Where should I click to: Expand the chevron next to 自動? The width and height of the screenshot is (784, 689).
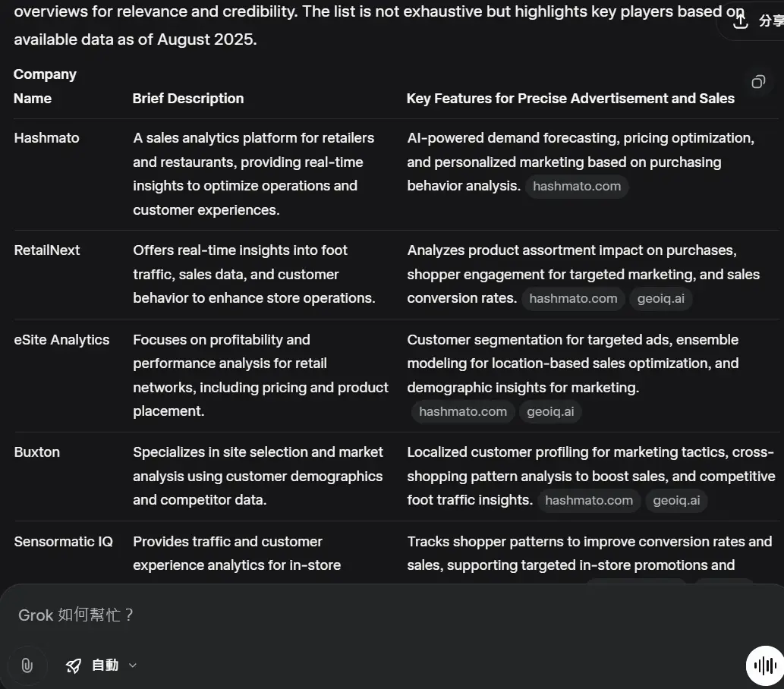point(133,665)
